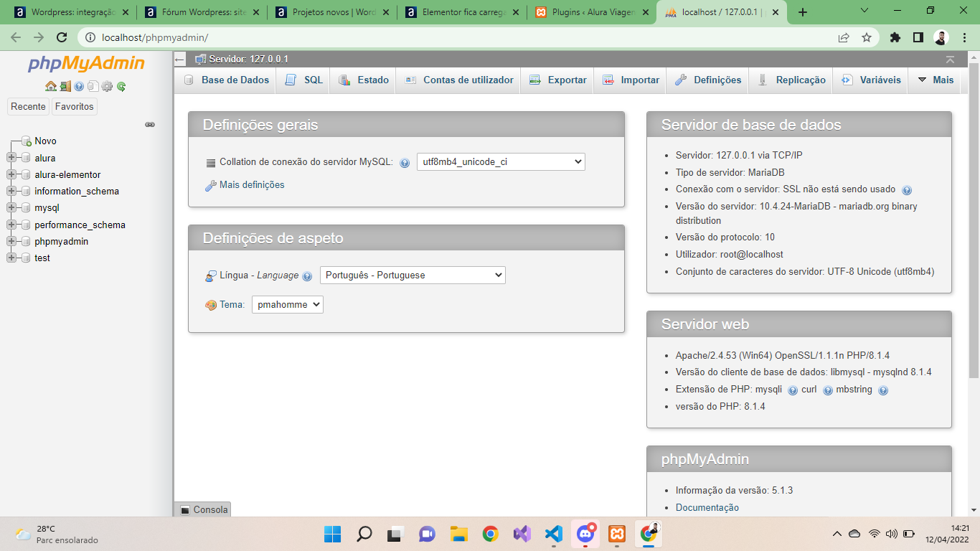
Task: Click Chrome share page icon
Action: (844, 37)
